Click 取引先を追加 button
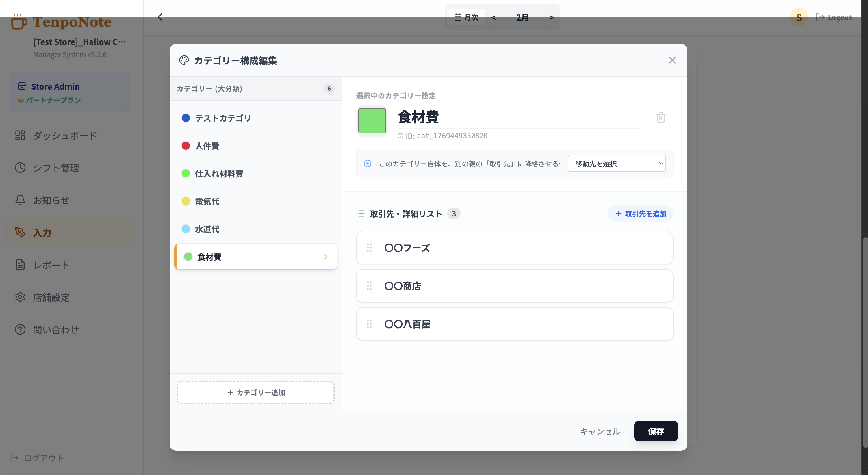 pyautogui.click(x=641, y=214)
